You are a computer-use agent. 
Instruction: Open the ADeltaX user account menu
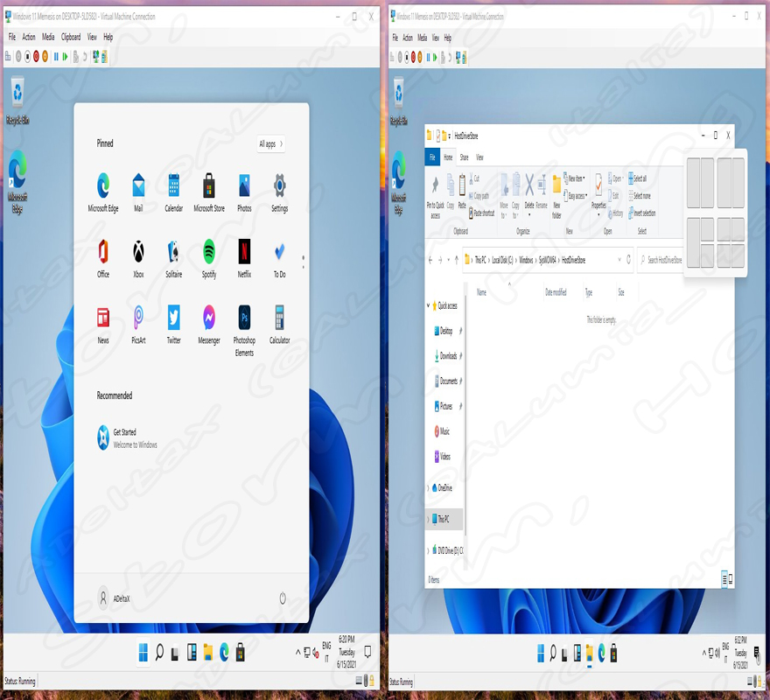tap(114, 598)
